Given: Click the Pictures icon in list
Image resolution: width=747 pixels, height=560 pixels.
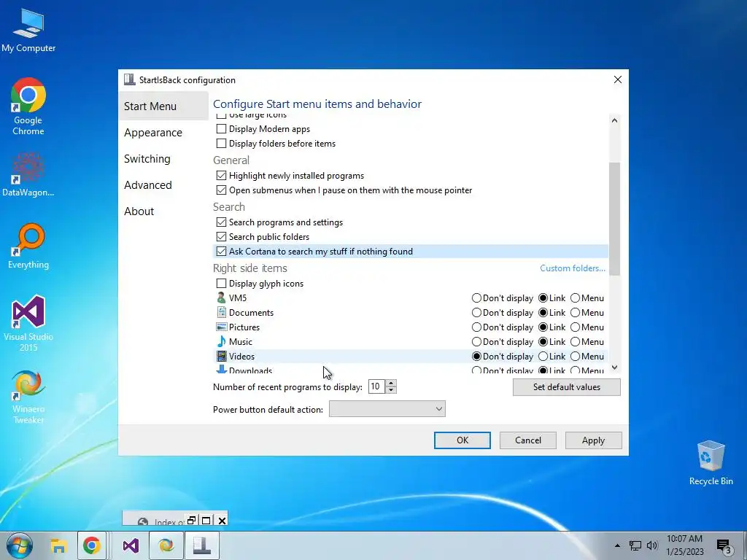Looking at the screenshot, I should [x=221, y=327].
